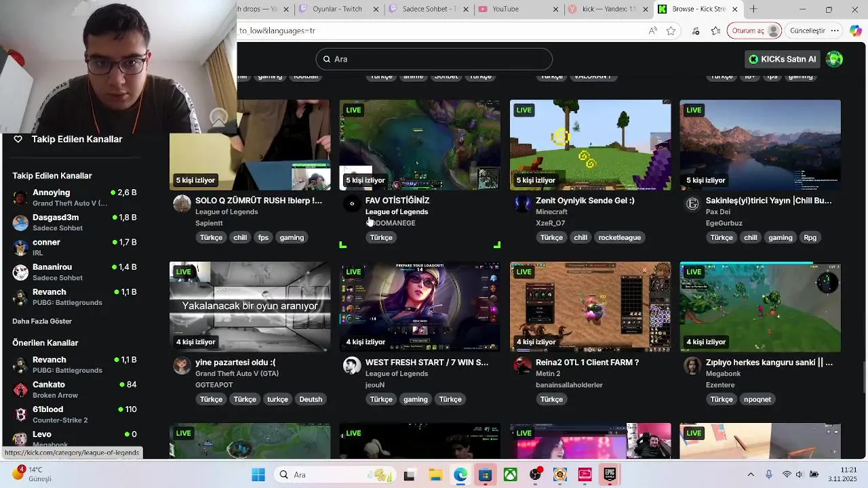Open Yakalanacak bir oyun aranıyor thumbnail
Image resolution: width=868 pixels, height=488 pixels.
(x=250, y=307)
